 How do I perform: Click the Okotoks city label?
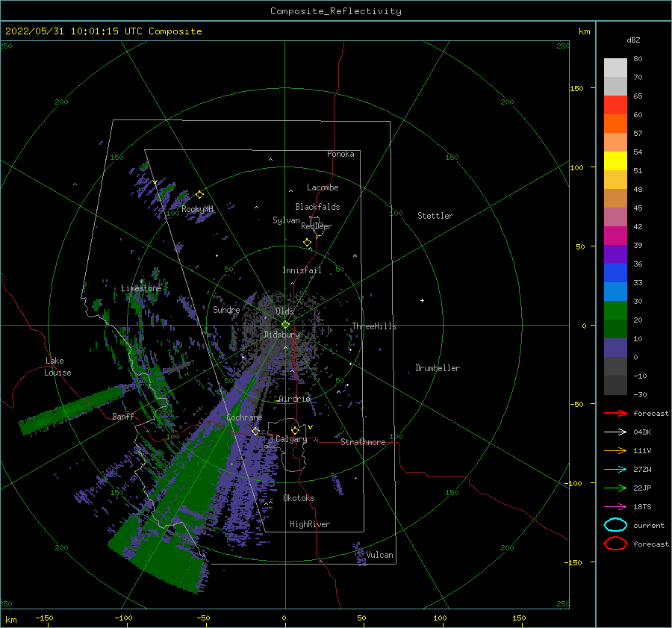(x=299, y=498)
